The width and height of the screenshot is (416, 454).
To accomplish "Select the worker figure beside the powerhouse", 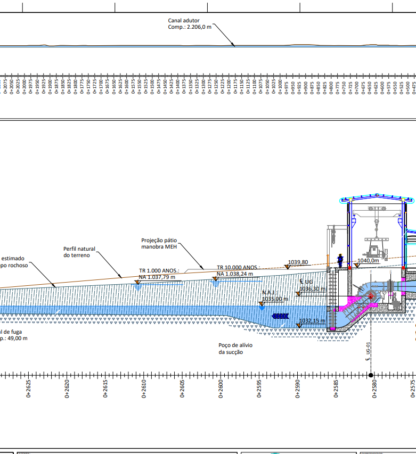I will [340, 260].
